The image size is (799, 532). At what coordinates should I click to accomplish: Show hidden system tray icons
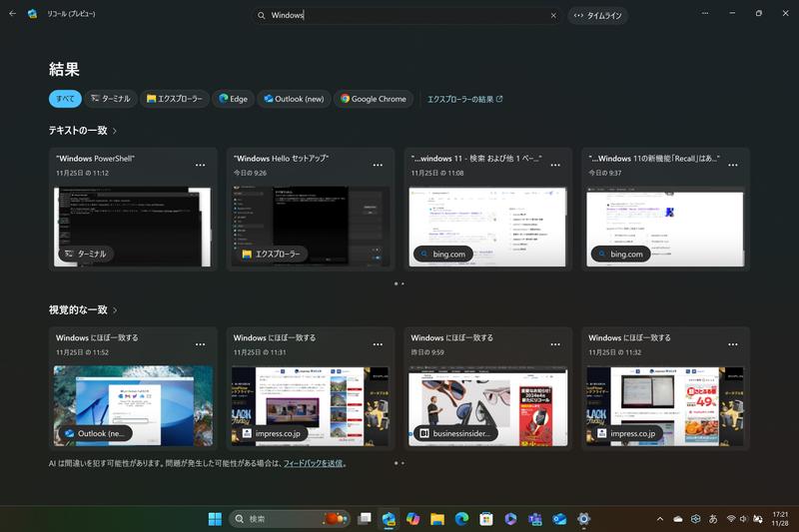pos(660,519)
